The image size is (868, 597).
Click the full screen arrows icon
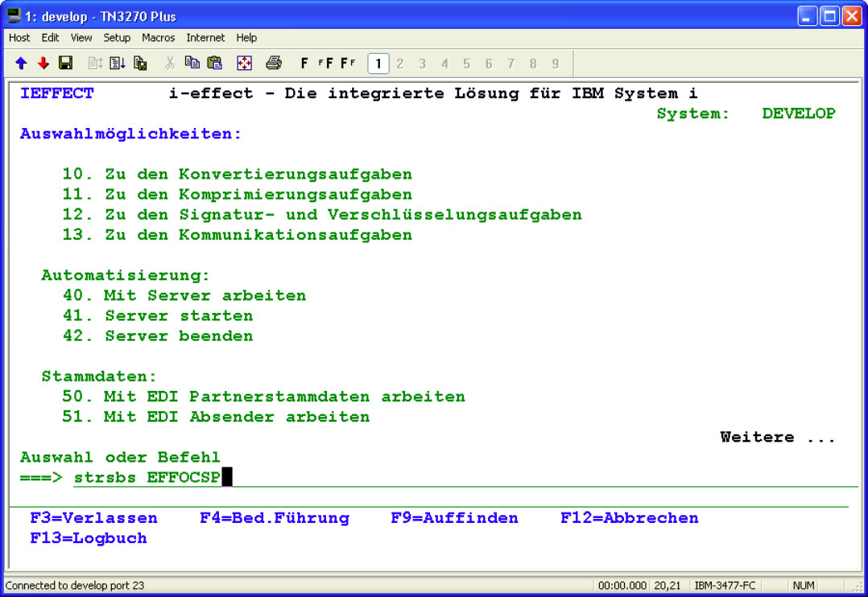(x=244, y=63)
